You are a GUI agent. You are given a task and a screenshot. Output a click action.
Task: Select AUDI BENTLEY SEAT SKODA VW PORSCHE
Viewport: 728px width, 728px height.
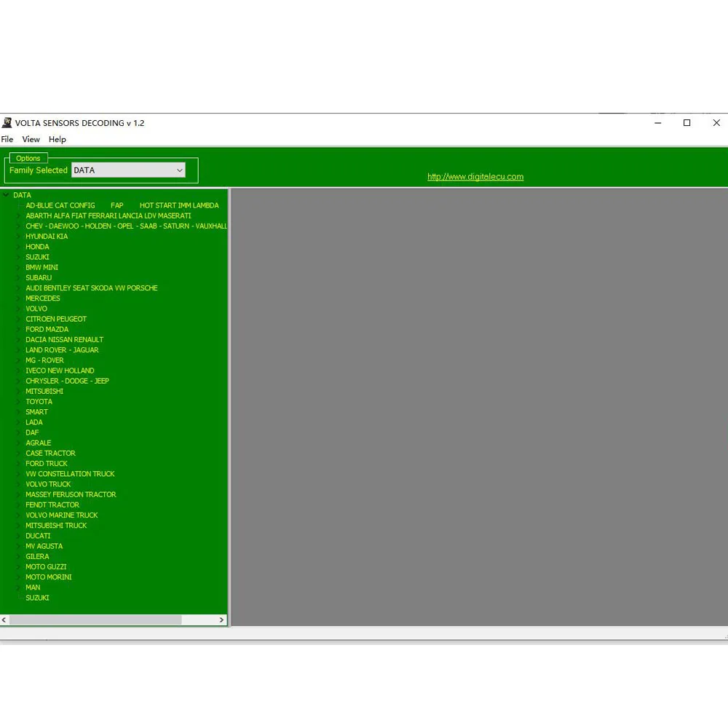click(x=92, y=288)
